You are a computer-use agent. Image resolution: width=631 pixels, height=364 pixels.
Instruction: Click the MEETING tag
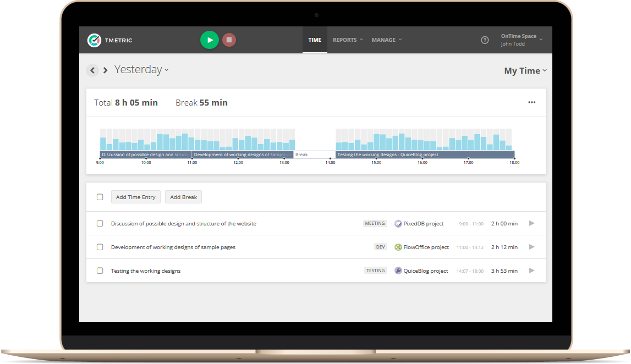[x=375, y=224]
